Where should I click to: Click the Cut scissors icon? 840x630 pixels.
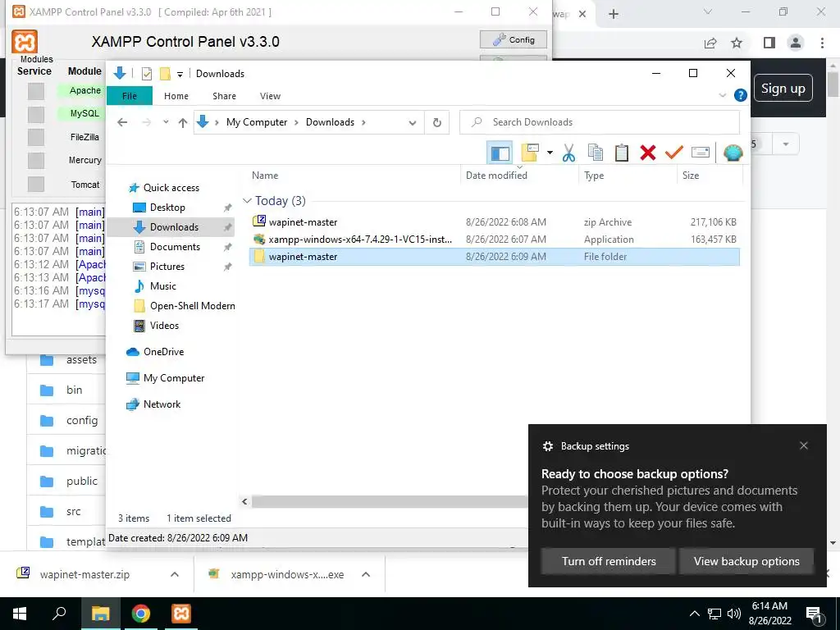(569, 153)
